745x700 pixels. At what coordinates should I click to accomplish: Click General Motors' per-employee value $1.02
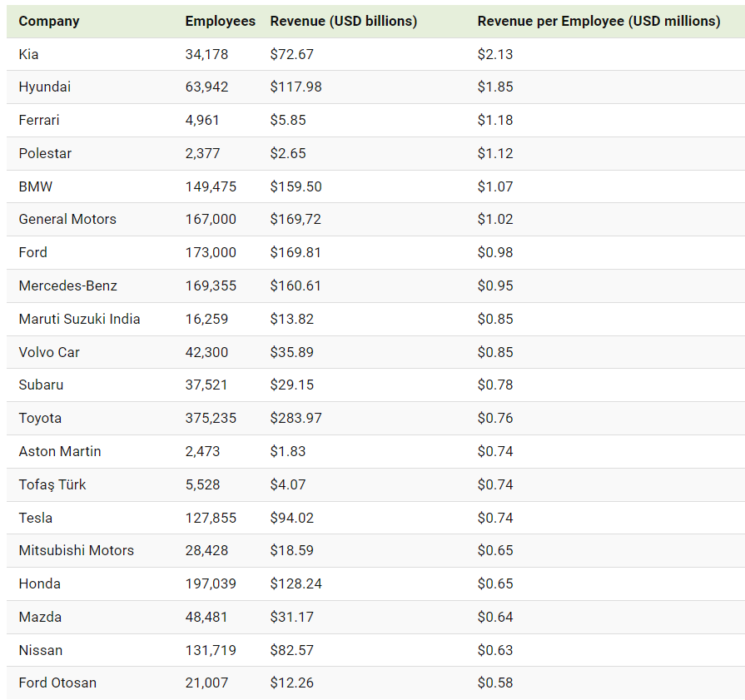tap(495, 219)
